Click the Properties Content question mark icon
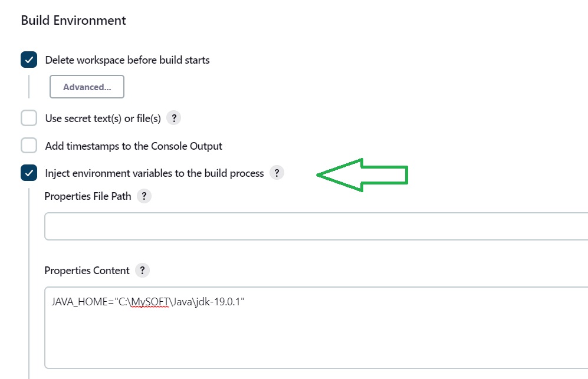 [x=142, y=271]
